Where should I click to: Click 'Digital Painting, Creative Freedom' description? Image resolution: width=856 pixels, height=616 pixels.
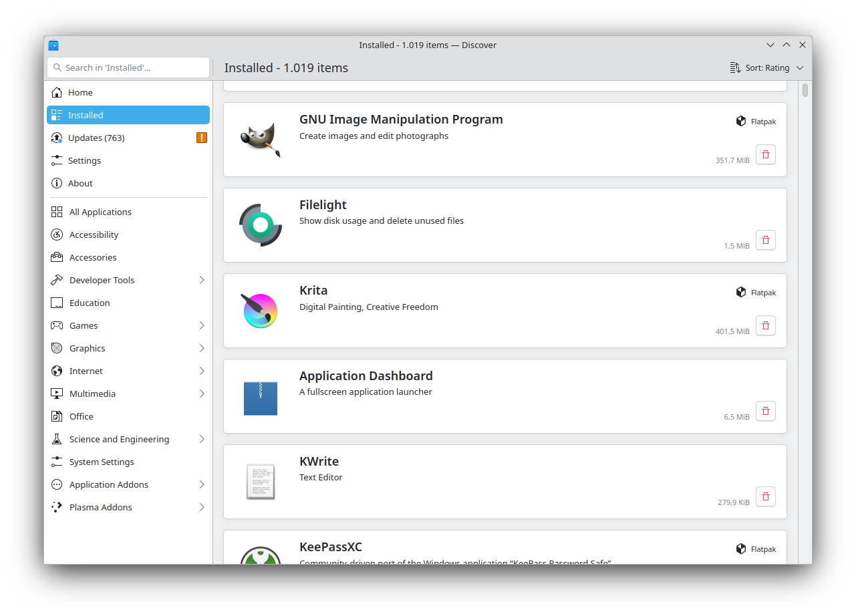point(369,307)
